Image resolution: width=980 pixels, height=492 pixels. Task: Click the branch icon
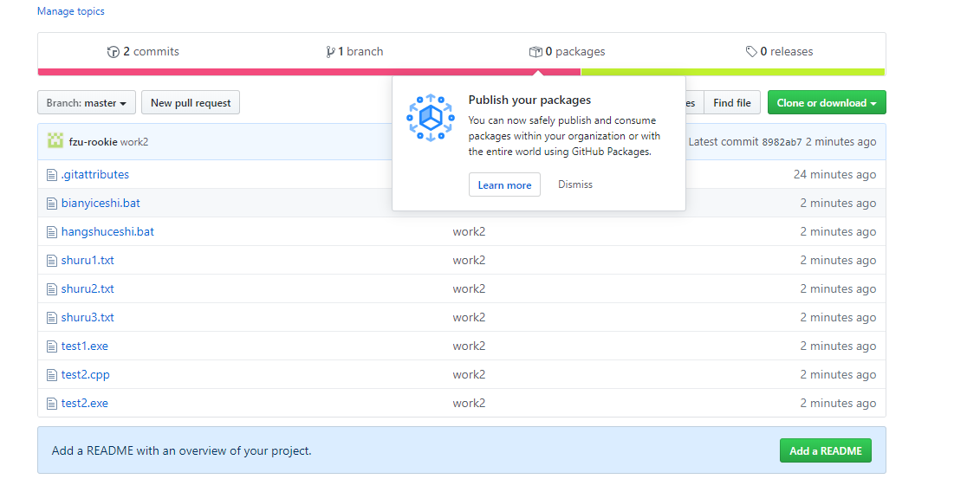[x=330, y=52]
